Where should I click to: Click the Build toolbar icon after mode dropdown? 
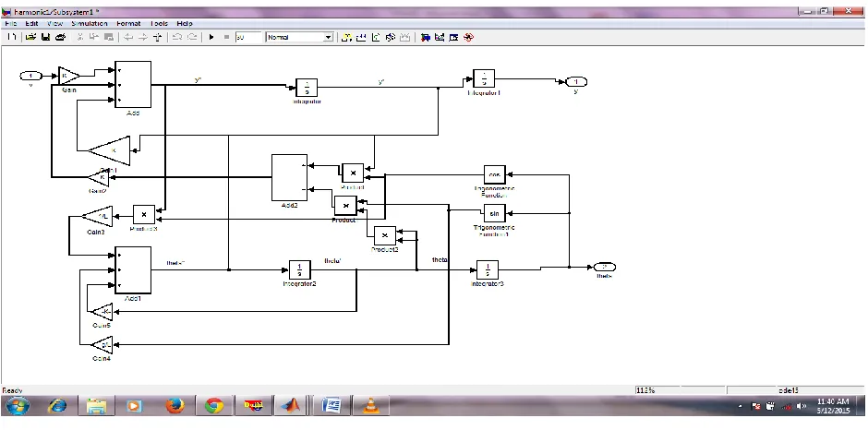coord(361,37)
